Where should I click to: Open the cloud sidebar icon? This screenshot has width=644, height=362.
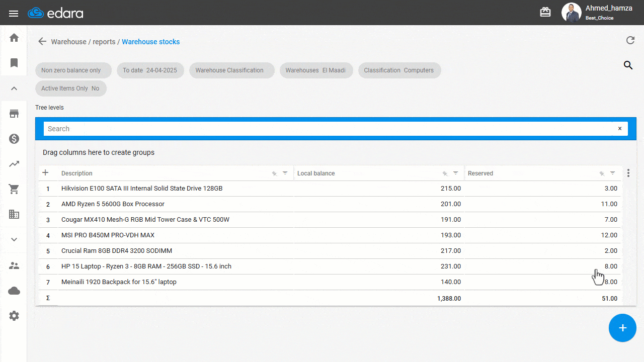[x=14, y=291]
